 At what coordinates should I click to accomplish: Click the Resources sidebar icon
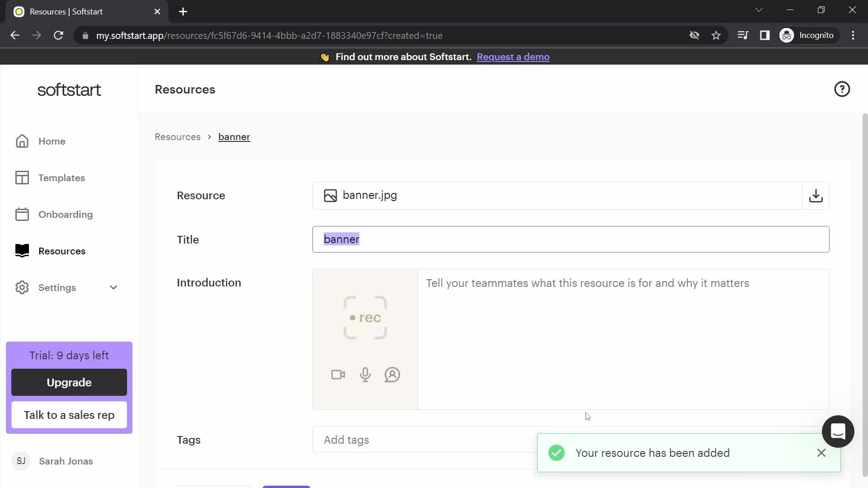point(22,251)
